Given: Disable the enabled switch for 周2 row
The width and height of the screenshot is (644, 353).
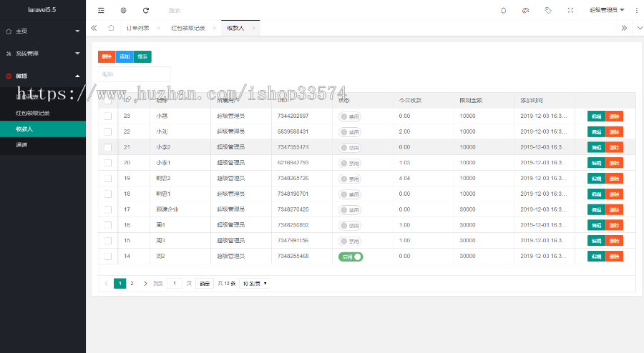Looking at the screenshot, I should pos(351,257).
